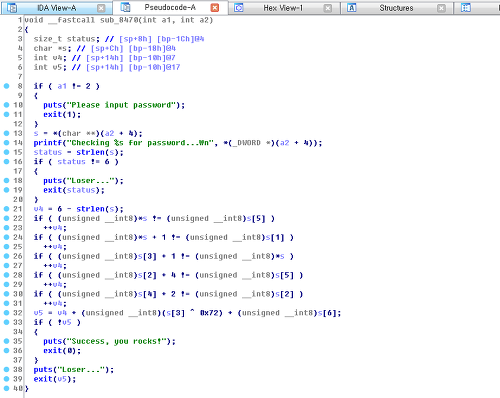500x398 pixels.
Task: Click ++v4 increment on line 23
Action: (x=55, y=228)
